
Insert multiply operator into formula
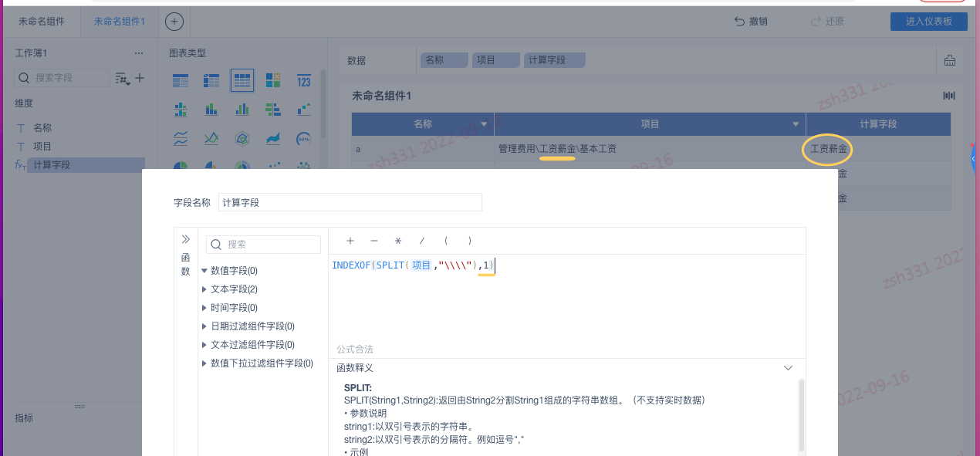coord(398,241)
